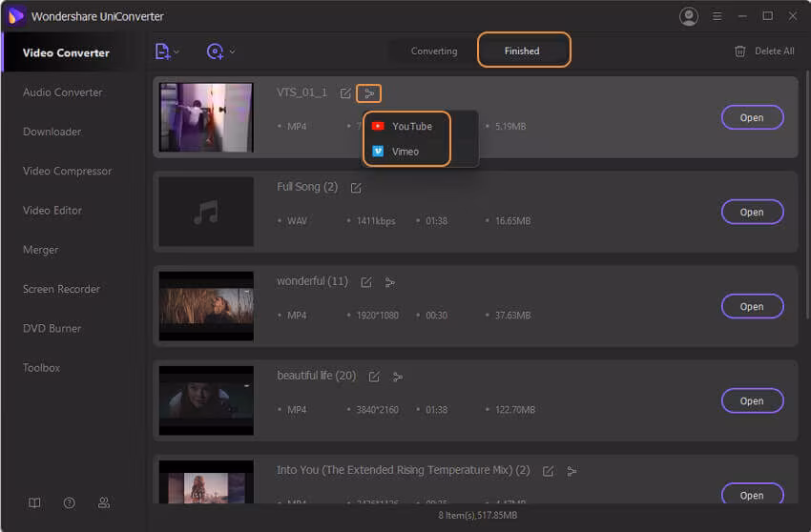
Task: Expand the Load DVD dropdown arrow
Action: pyautogui.click(x=232, y=51)
